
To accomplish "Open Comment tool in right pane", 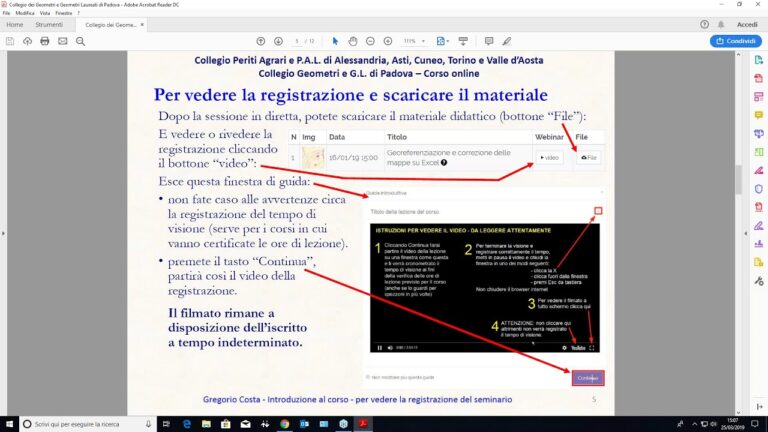I will pos(759,115).
